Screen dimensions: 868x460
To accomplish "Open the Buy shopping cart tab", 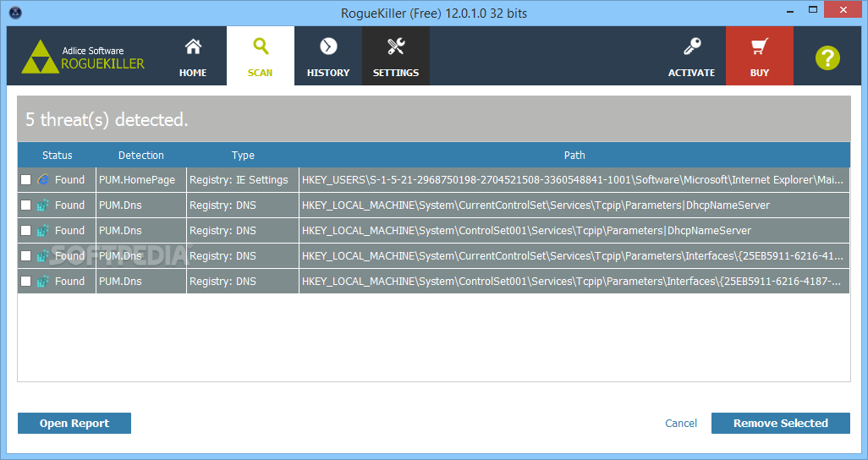I will 760,56.
